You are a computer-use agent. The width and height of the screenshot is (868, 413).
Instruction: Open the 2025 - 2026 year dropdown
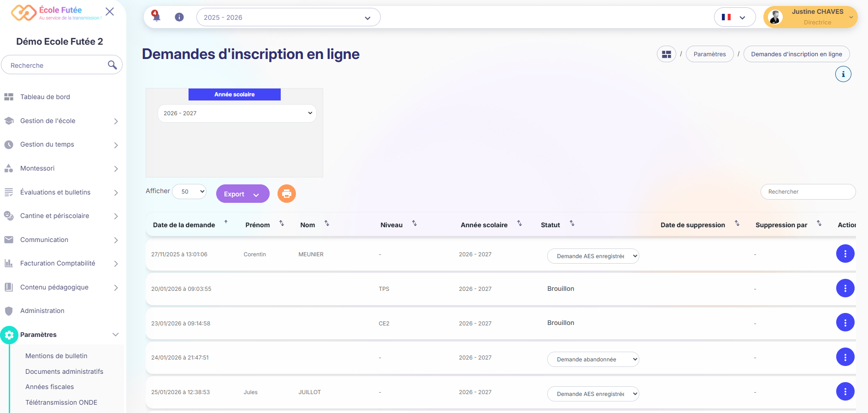coord(288,18)
